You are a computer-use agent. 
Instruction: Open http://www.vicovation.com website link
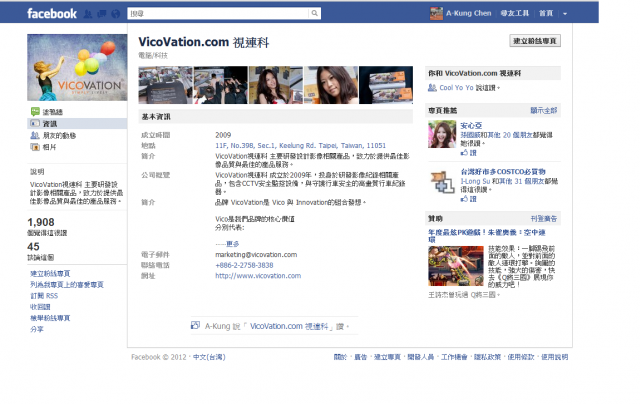coord(258,276)
